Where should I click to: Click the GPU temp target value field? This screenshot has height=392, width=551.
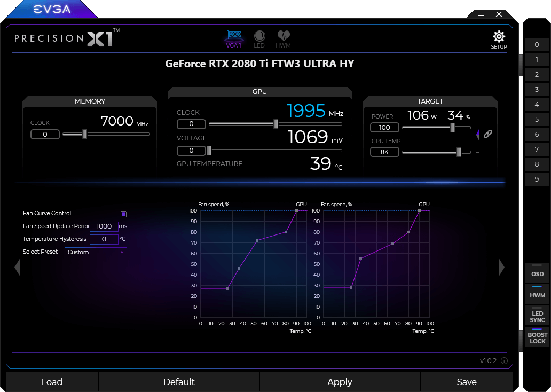coord(384,152)
